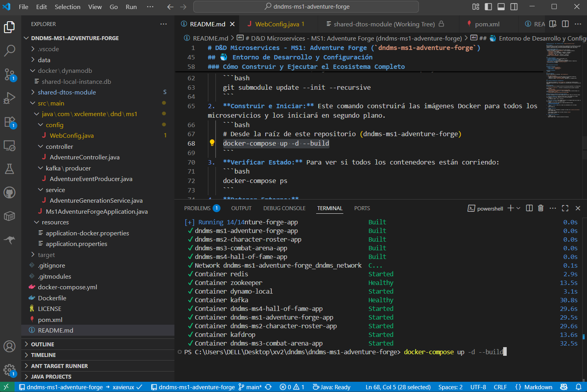This screenshot has width=587, height=392.
Task: Open the Selection menu
Action: pyautogui.click(x=67, y=6)
